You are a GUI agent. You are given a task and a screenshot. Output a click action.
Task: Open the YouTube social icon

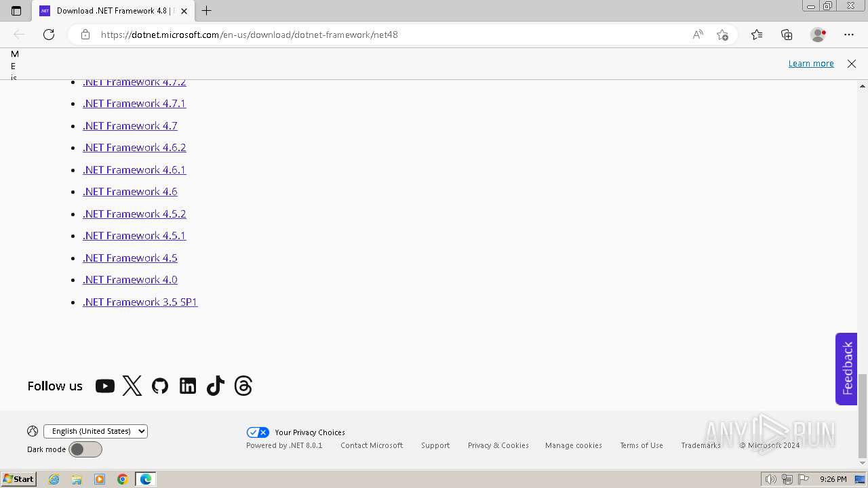(104, 386)
